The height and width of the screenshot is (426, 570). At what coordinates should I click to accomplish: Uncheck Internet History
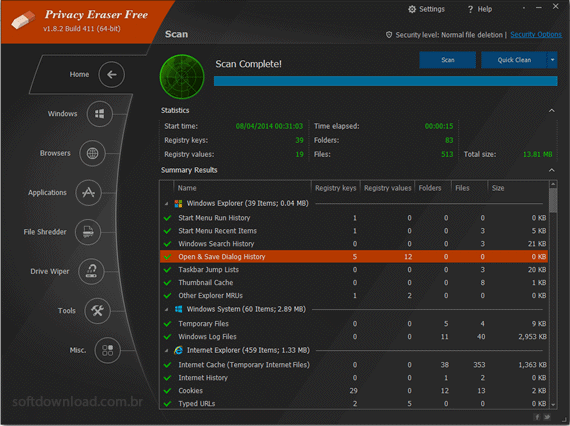click(x=168, y=378)
